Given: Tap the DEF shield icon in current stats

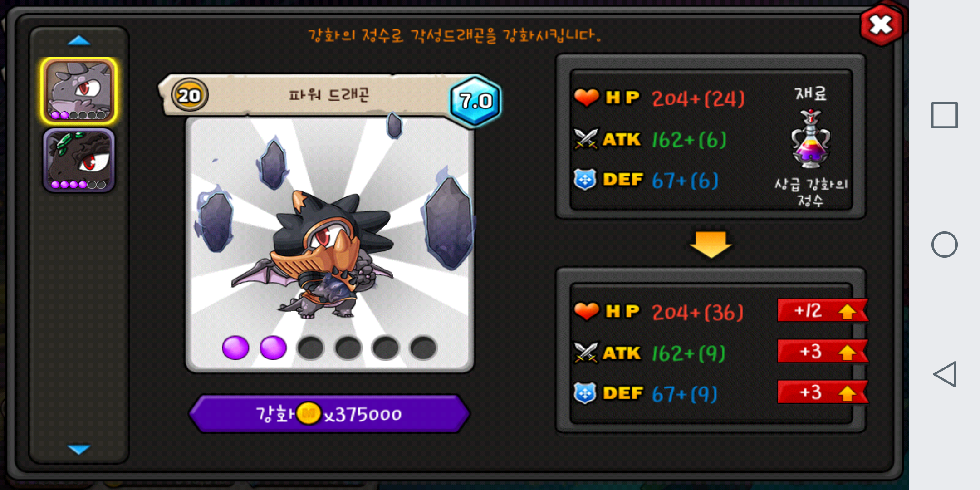Looking at the screenshot, I should click(585, 180).
